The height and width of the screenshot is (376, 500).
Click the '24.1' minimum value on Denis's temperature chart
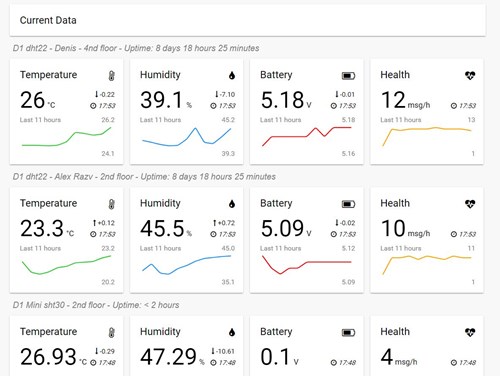pyautogui.click(x=108, y=153)
